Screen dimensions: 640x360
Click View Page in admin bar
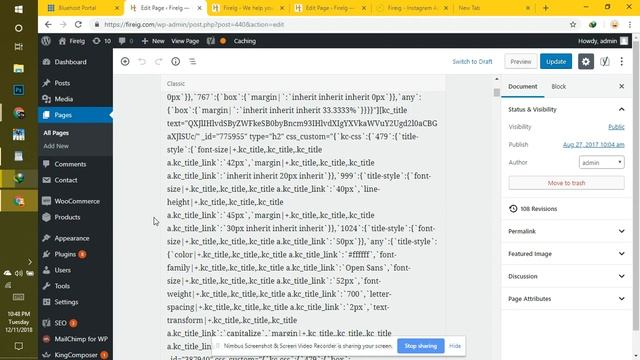185,41
